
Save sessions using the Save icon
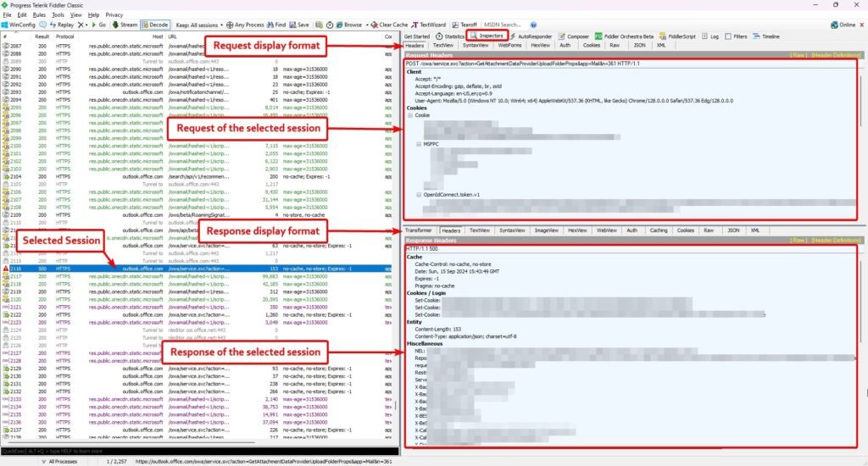click(299, 25)
